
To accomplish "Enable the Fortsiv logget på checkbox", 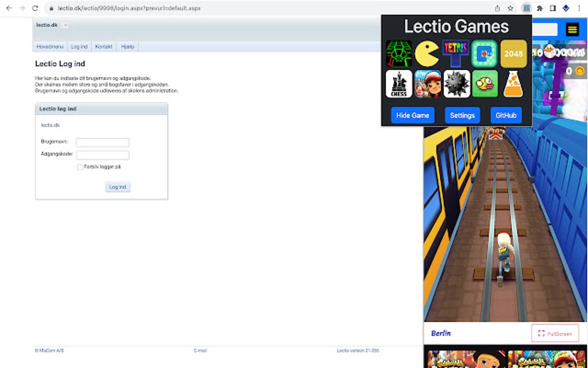I will click(80, 167).
